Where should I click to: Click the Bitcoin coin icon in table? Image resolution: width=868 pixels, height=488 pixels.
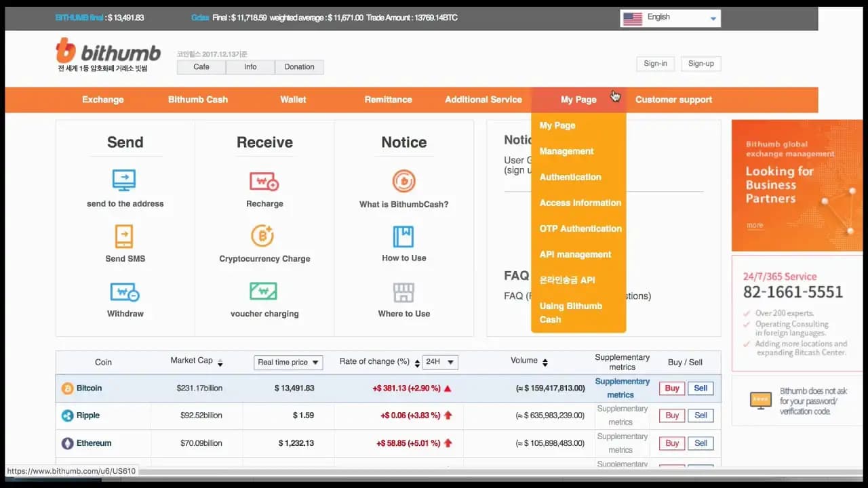coord(67,388)
